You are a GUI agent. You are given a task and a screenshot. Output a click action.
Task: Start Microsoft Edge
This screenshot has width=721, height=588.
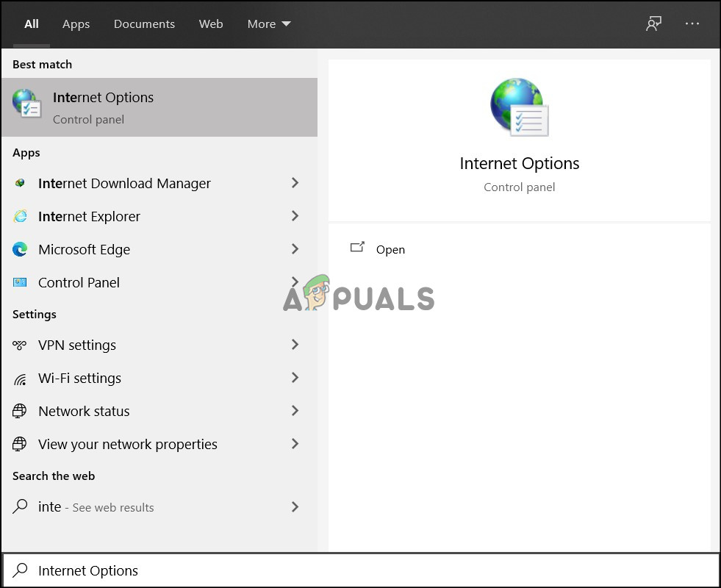(x=84, y=249)
